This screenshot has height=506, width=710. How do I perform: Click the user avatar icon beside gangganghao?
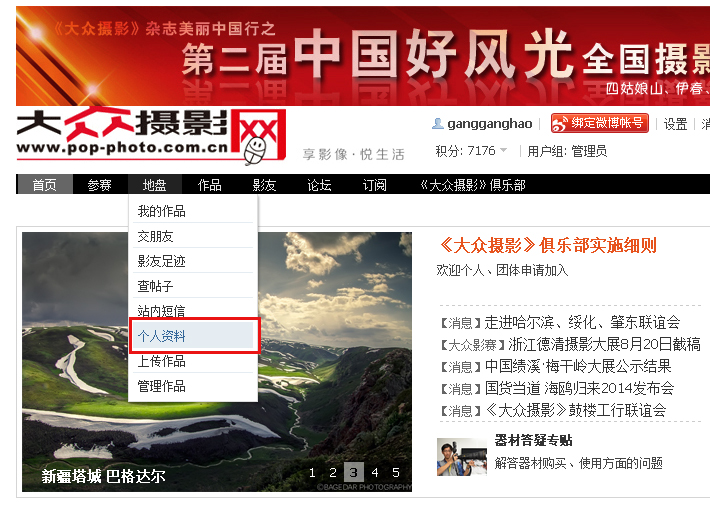click(x=437, y=123)
